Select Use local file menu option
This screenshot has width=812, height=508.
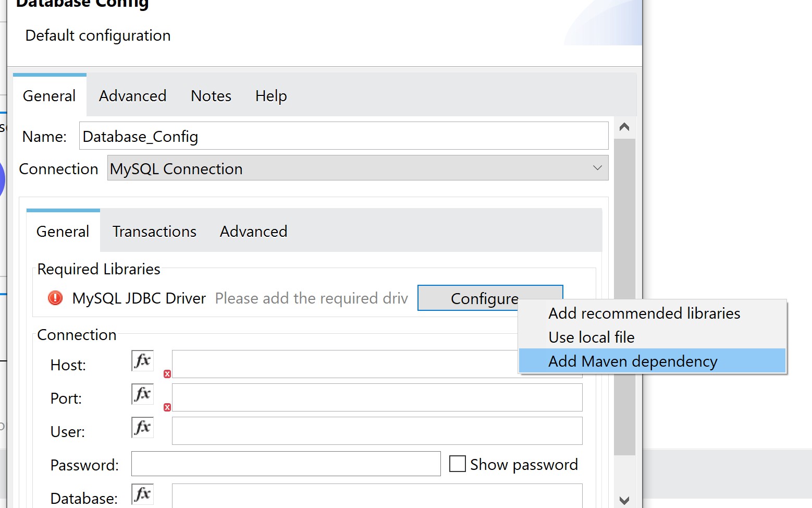click(592, 337)
